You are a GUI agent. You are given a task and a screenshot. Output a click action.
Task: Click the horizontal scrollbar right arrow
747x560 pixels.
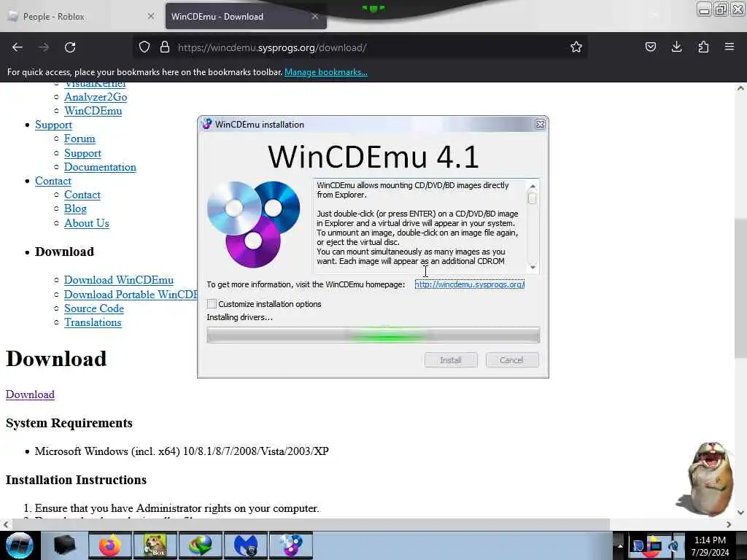(729, 524)
